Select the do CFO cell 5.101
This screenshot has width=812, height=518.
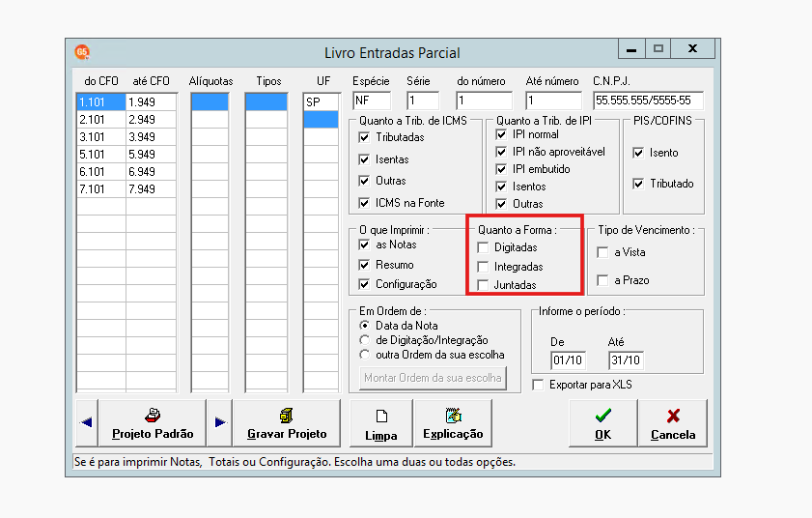(101, 155)
